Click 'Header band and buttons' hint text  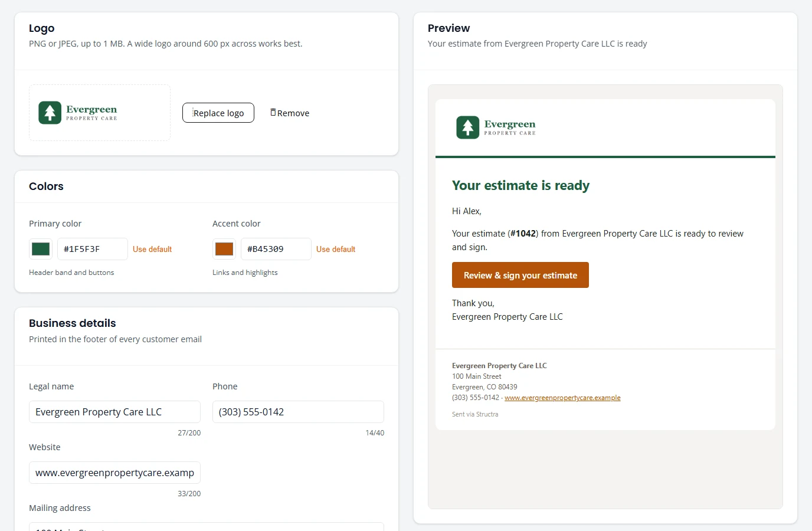[x=71, y=273]
